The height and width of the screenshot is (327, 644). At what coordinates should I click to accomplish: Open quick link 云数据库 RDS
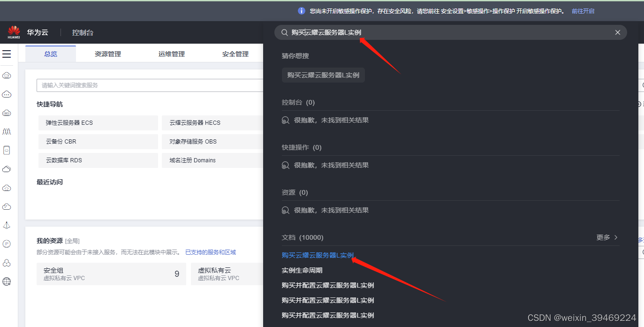(98, 160)
